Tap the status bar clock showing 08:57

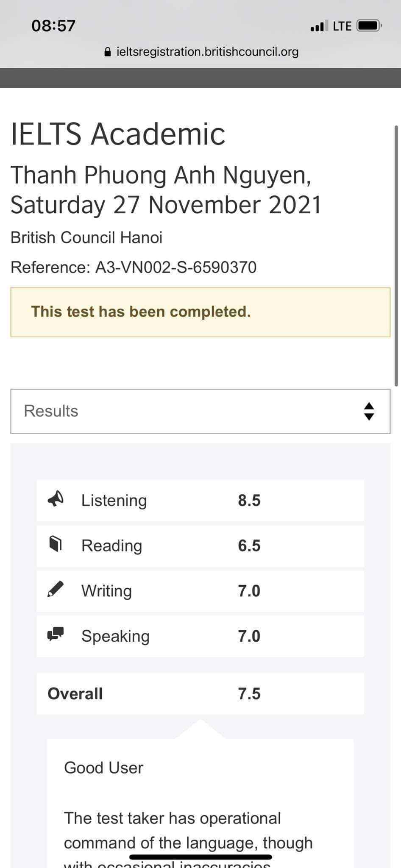53,26
